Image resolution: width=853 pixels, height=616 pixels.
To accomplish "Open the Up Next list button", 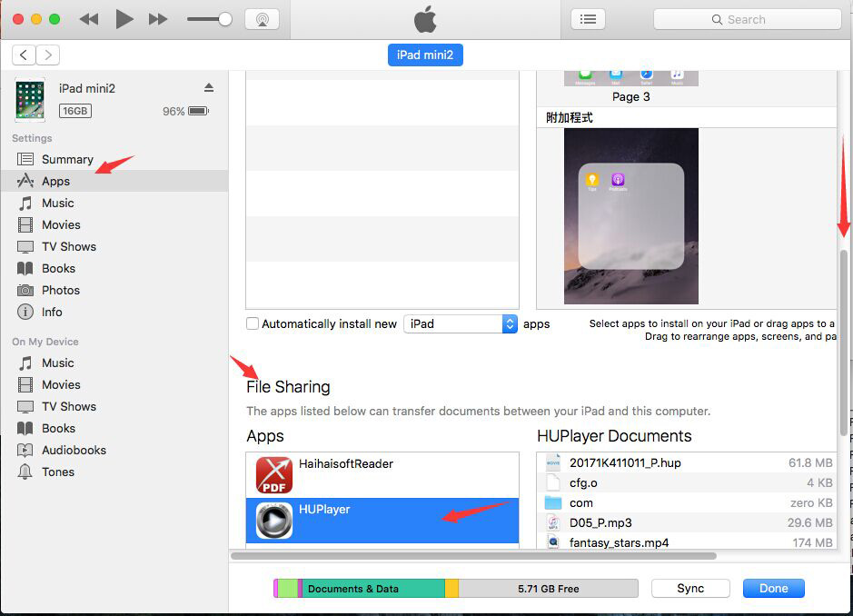I will [x=588, y=20].
